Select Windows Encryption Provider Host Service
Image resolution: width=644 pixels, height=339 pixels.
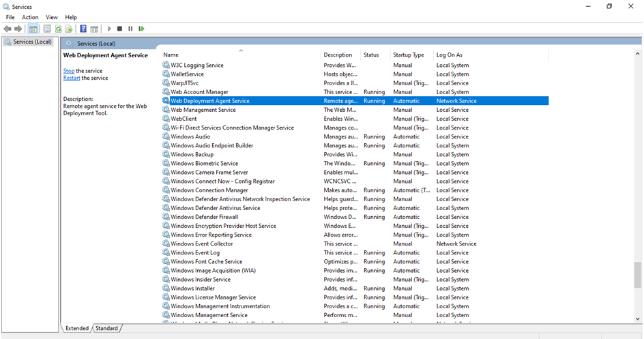[355, 226]
